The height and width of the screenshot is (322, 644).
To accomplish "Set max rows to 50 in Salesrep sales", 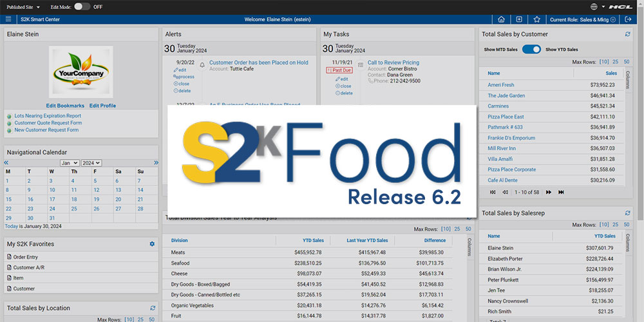I will [627, 225].
